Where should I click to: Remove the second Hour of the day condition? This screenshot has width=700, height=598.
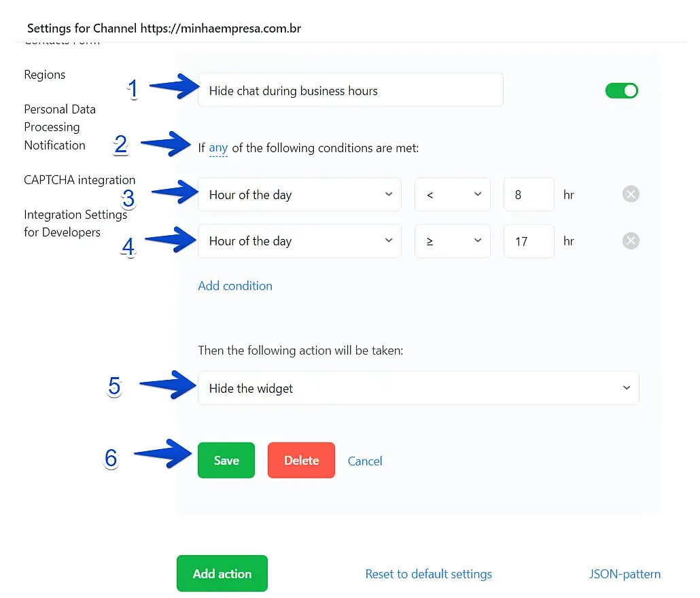click(631, 241)
